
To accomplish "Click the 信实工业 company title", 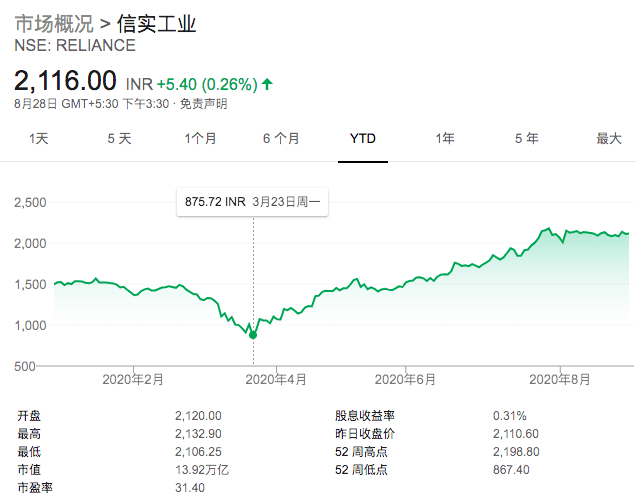I will 157,24.
